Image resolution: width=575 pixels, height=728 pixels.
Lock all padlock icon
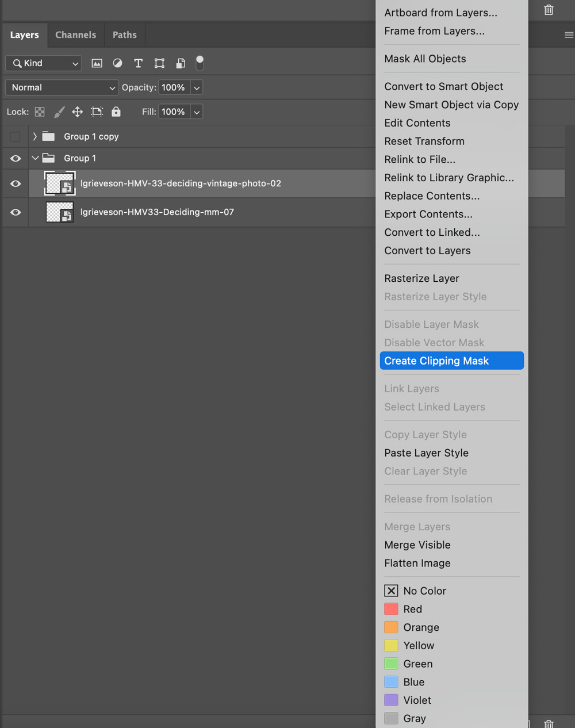coord(116,112)
